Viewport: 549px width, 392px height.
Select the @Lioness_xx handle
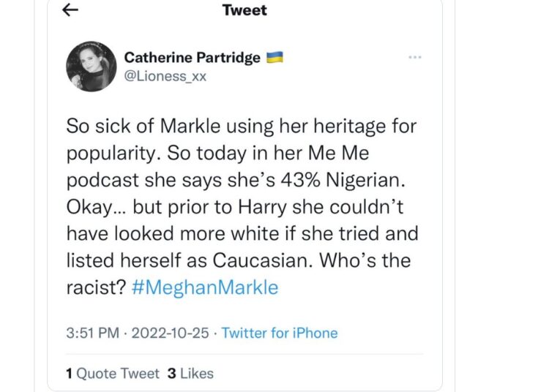click(165, 76)
